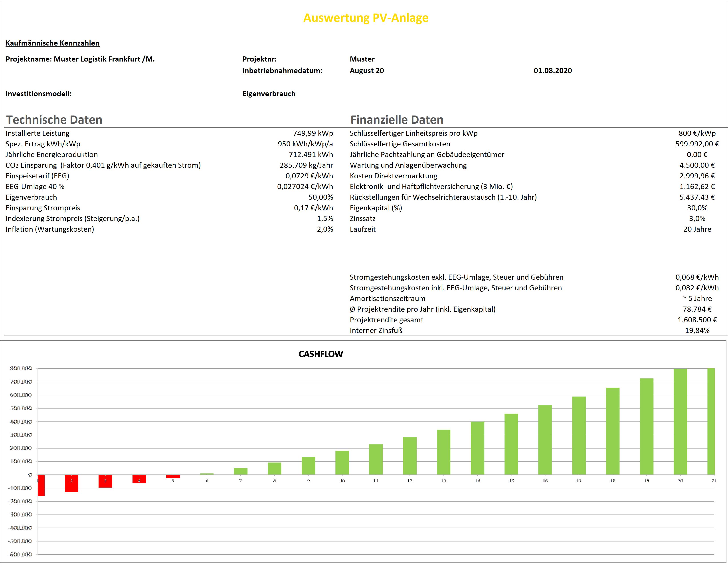Select the '50,00%' Eigenverbrauch cell

click(321, 197)
